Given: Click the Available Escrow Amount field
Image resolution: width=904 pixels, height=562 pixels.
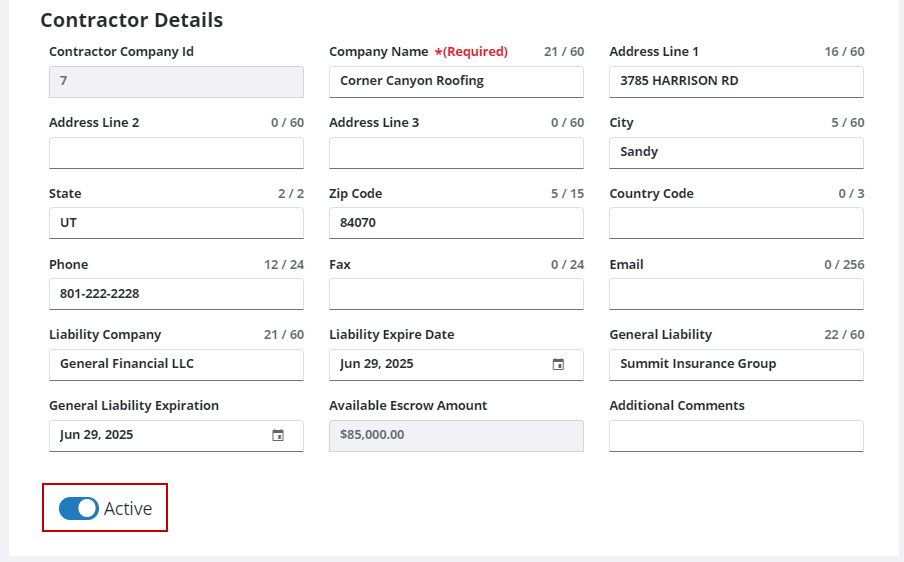Looking at the screenshot, I should [456, 435].
